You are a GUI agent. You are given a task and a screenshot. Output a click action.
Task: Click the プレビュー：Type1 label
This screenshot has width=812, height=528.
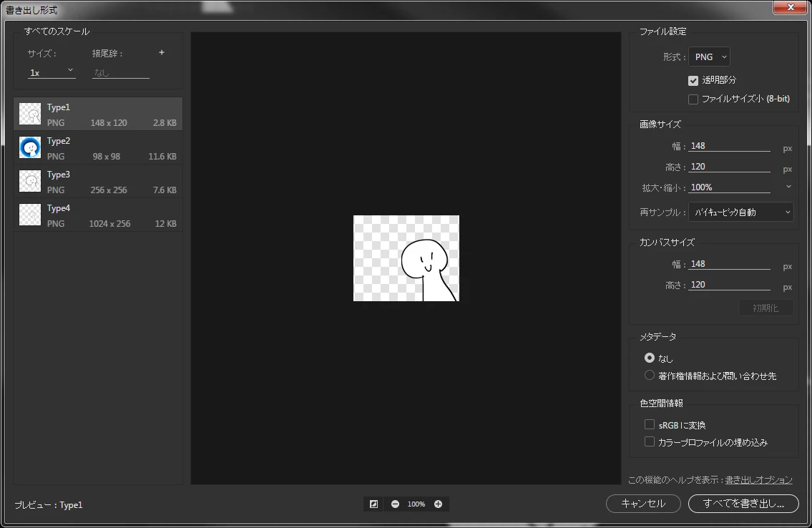(48, 504)
